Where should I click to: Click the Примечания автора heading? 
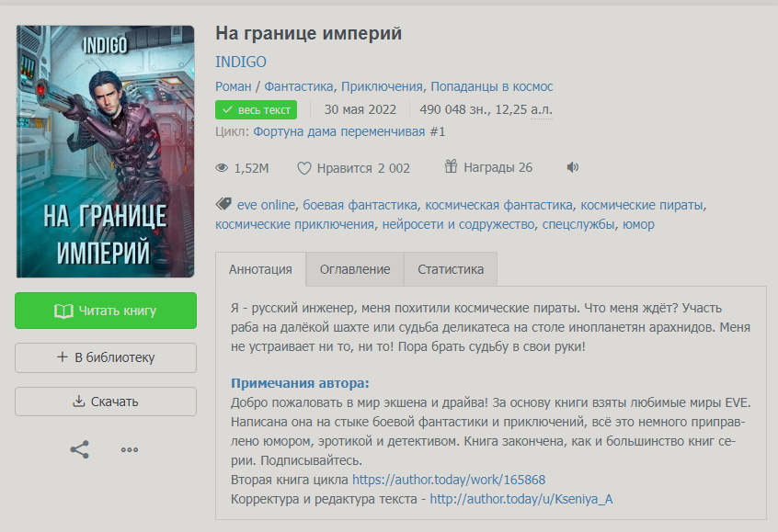[x=300, y=383]
